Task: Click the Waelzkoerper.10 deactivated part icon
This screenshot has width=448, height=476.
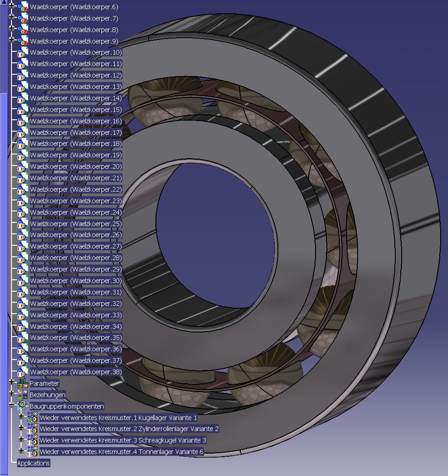Action: pyautogui.click(x=23, y=52)
